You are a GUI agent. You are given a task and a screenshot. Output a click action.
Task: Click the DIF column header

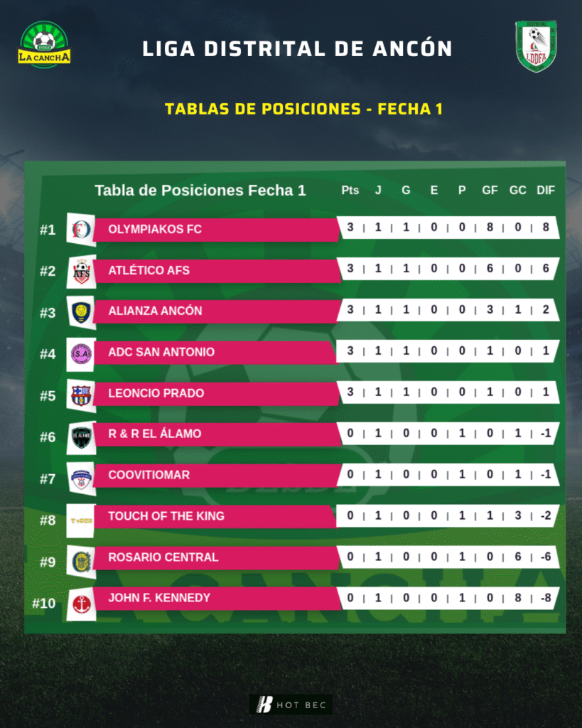(546, 191)
